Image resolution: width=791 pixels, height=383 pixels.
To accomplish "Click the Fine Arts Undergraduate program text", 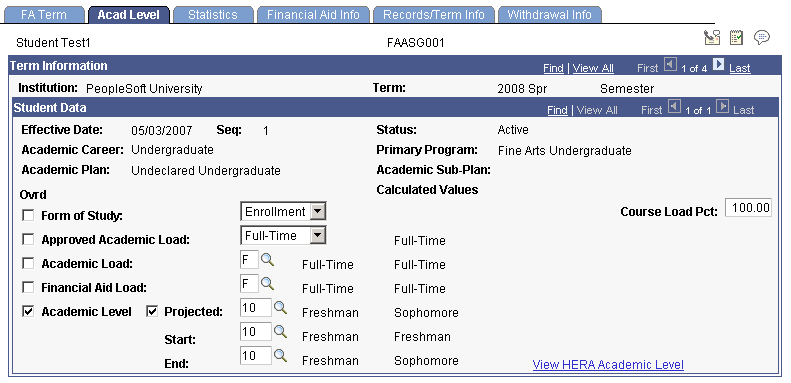I will [x=564, y=151].
